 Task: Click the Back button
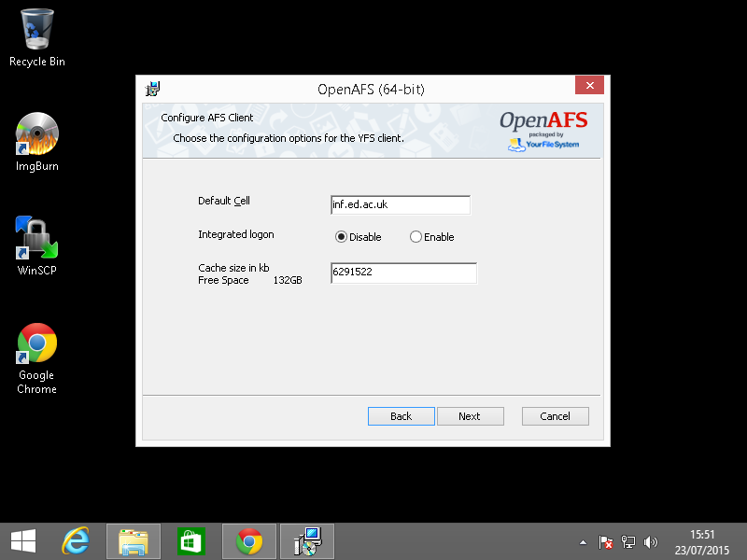[x=402, y=416]
